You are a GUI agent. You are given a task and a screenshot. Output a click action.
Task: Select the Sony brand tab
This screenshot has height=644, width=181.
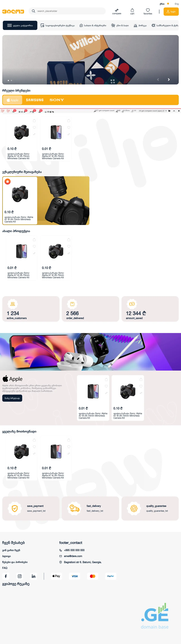(57, 100)
